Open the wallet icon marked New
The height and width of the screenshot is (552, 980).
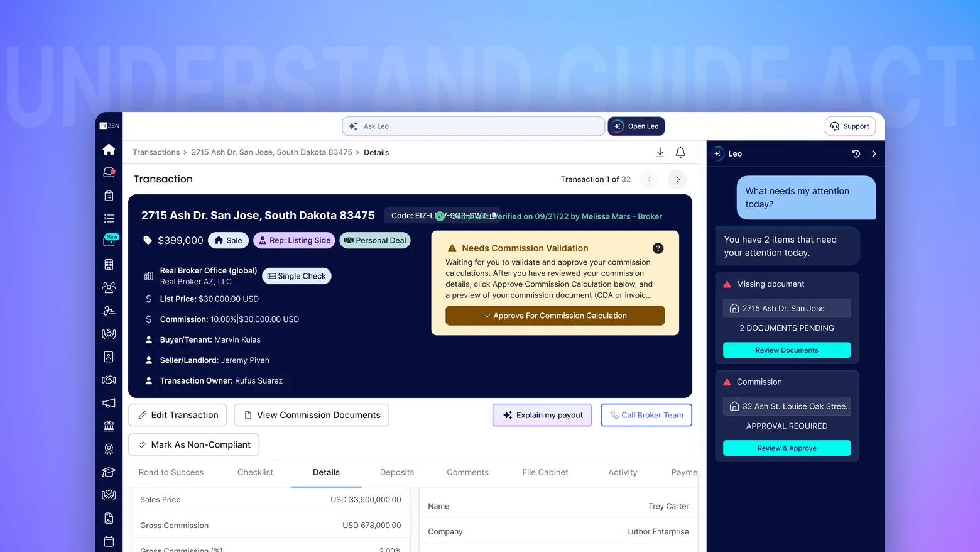[109, 241]
